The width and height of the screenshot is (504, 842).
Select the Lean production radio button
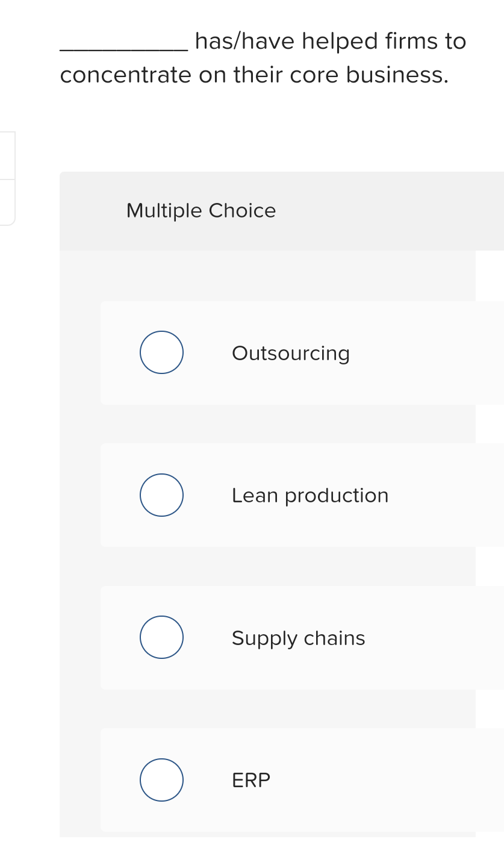(161, 495)
